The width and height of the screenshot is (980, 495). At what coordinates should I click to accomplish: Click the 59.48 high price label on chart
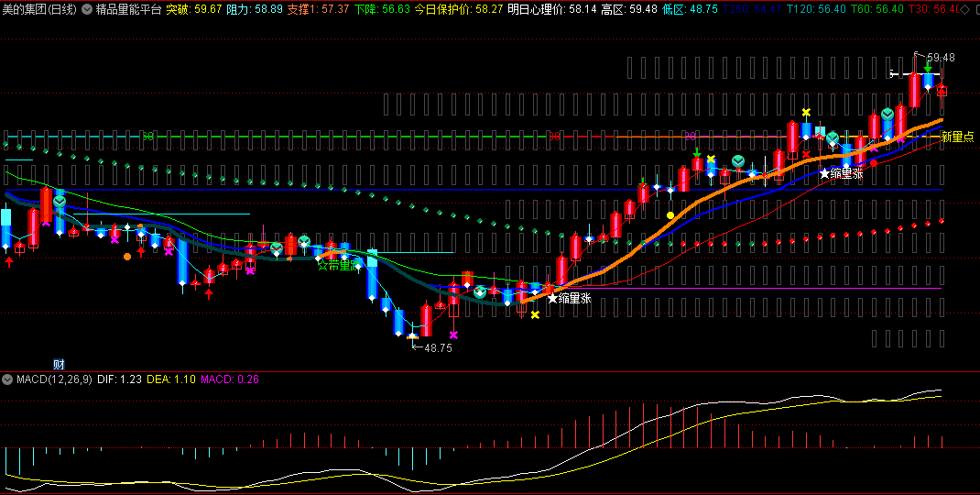click(941, 58)
